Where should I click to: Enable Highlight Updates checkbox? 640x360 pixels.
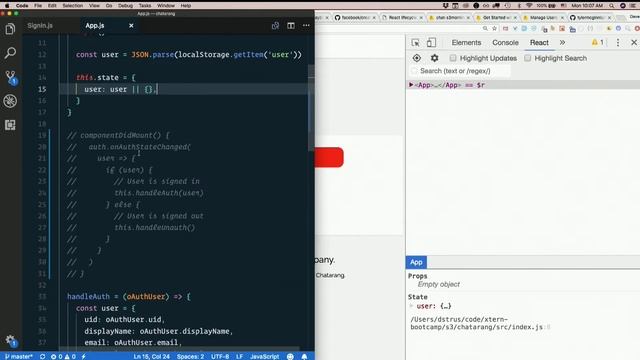pyautogui.click(x=453, y=58)
